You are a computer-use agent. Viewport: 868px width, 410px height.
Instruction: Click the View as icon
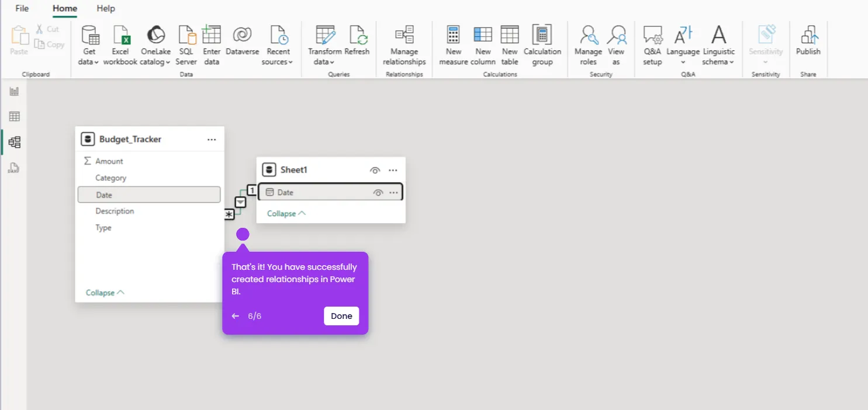(616, 36)
